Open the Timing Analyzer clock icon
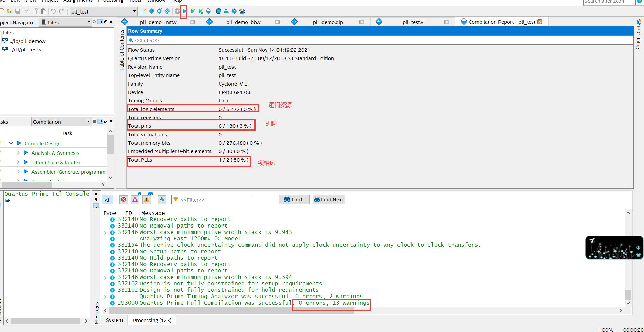The image size is (644, 332). (219, 11)
